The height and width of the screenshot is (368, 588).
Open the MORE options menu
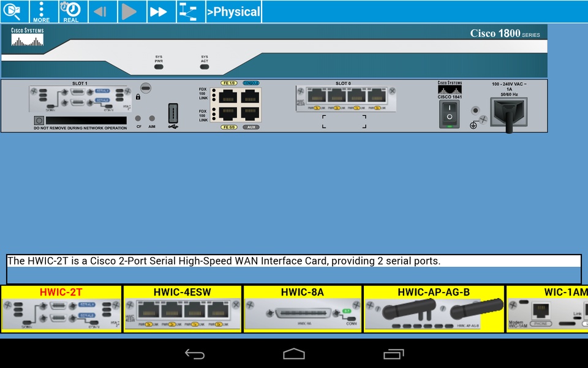coord(41,12)
